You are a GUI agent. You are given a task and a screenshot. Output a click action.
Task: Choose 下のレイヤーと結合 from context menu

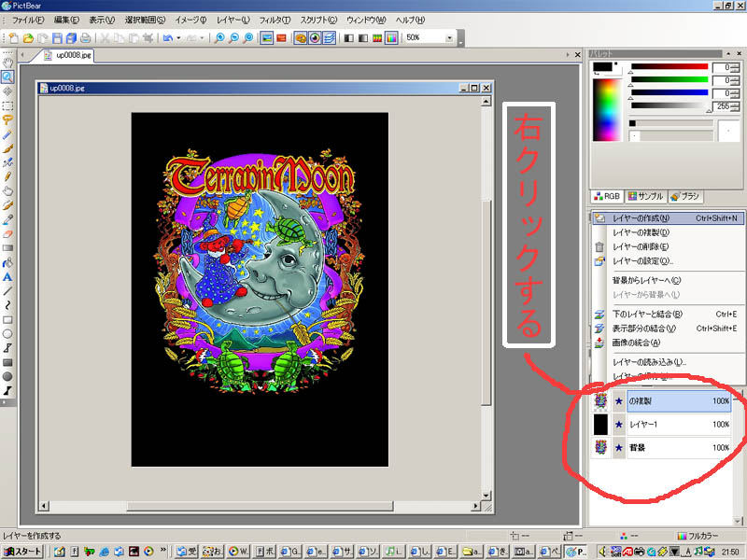pos(668,314)
